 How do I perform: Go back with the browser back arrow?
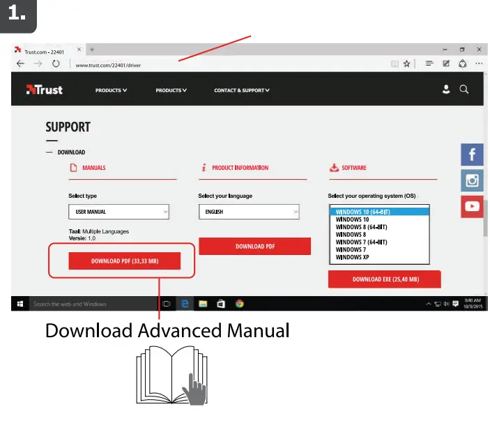click(x=21, y=63)
